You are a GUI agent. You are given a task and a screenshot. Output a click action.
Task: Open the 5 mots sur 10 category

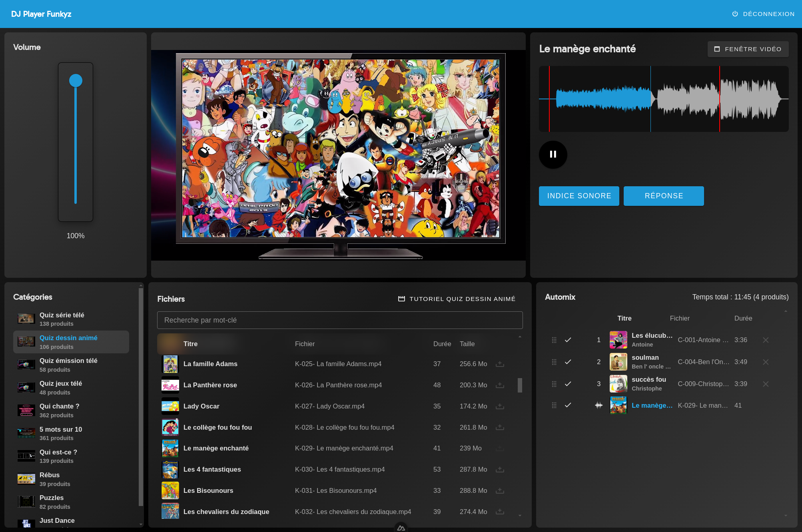(71, 433)
